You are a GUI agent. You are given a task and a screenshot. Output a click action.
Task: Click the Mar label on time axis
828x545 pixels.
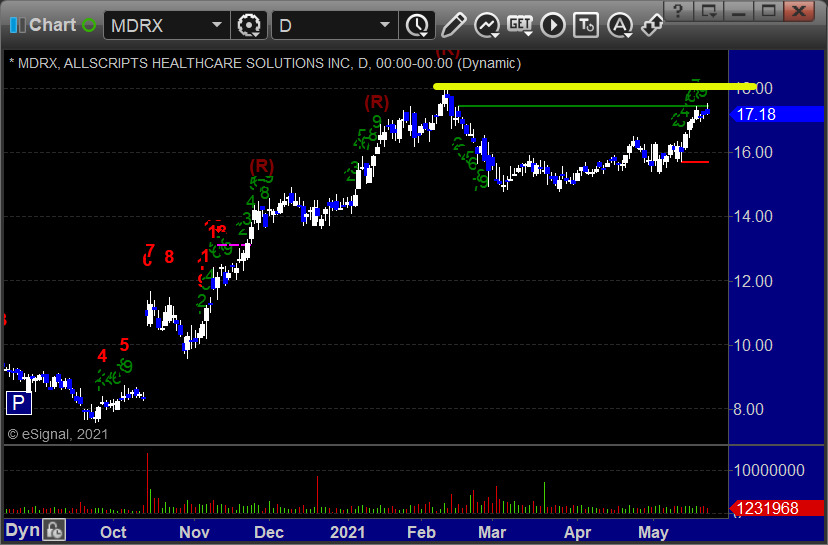pos(492,532)
